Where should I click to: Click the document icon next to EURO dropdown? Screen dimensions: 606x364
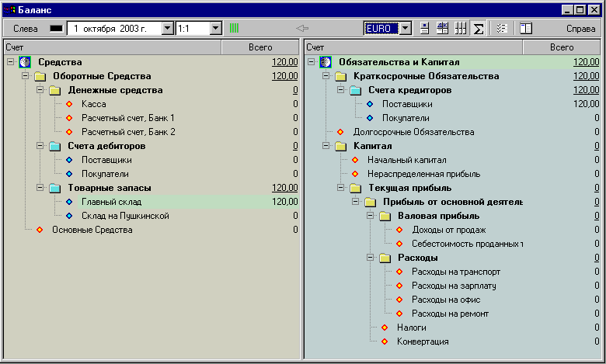(x=424, y=28)
